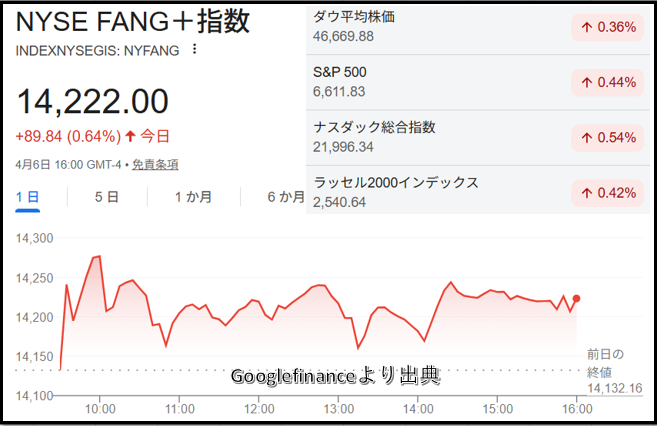
Task: Select the 1日 time range tab
Action: [x=28, y=197]
